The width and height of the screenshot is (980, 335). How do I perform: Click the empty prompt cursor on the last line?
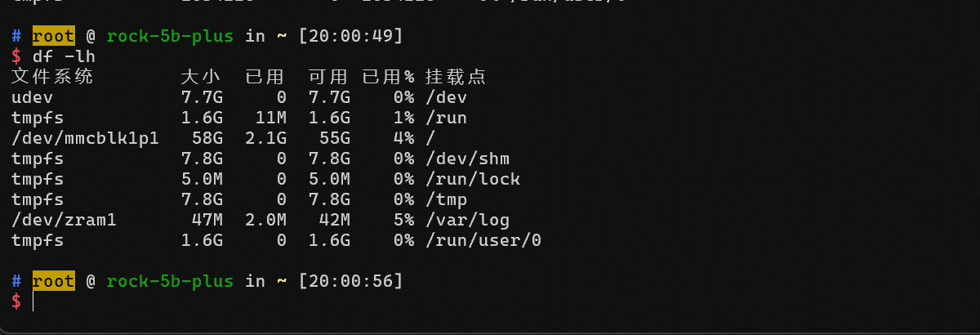tap(33, 301)
